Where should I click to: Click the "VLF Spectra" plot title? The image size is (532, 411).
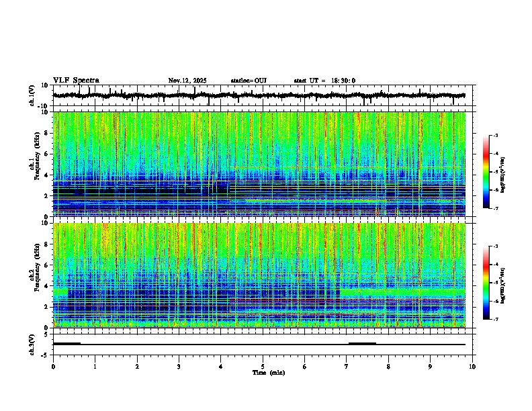click(76, 81)
